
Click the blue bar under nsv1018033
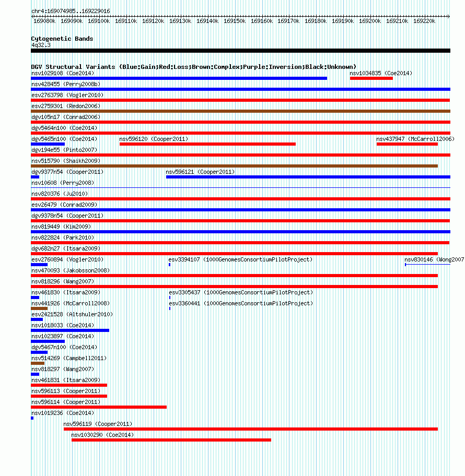pyautogui.click(x=70, y=330)
